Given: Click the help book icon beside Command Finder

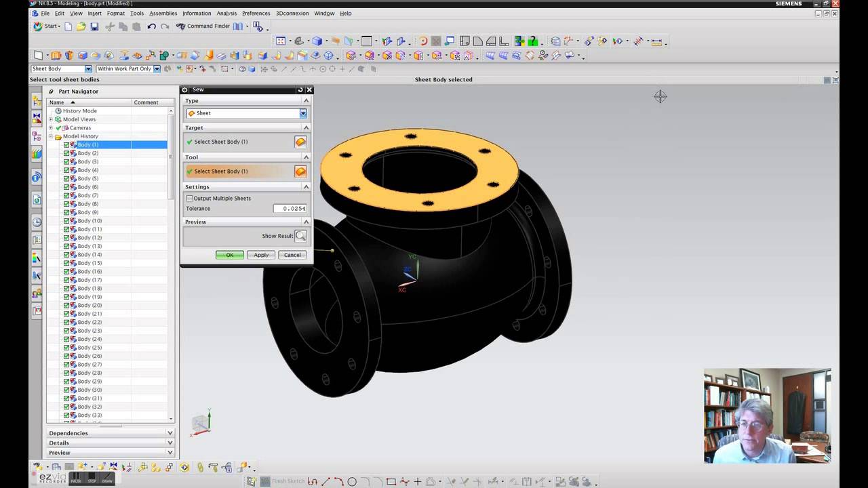Looking at the screenshot, I should coord(237,26).
